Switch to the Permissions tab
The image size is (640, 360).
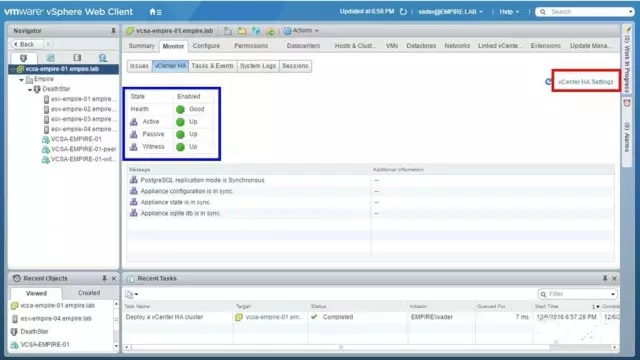251,46
